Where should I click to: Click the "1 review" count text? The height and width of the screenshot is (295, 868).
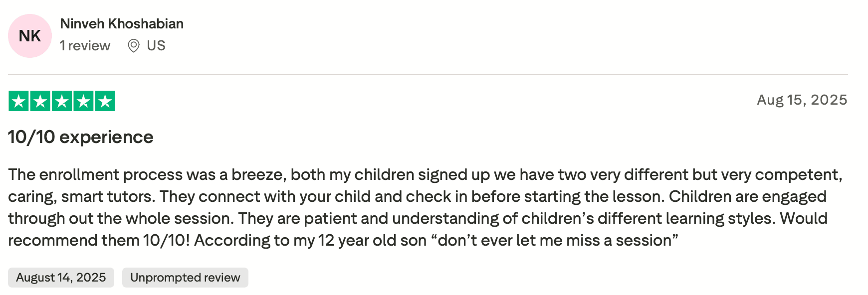coord(85,46)
